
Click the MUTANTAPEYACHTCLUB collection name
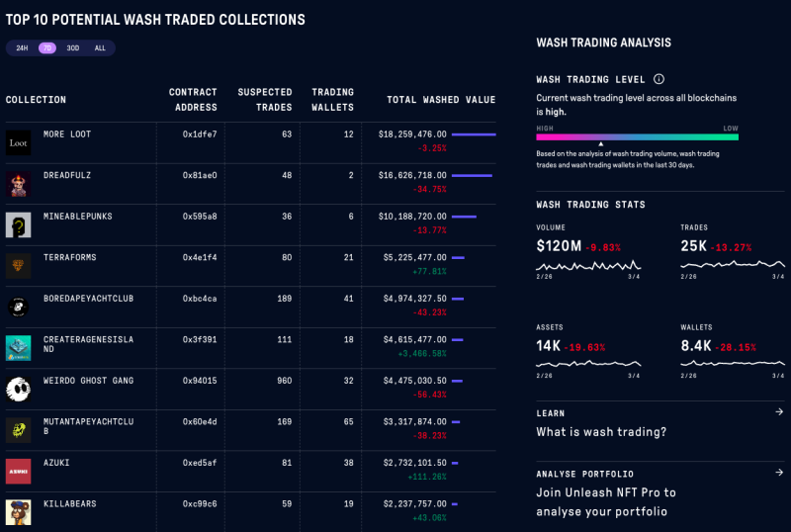pyautogui.click(x=88, y=426)
